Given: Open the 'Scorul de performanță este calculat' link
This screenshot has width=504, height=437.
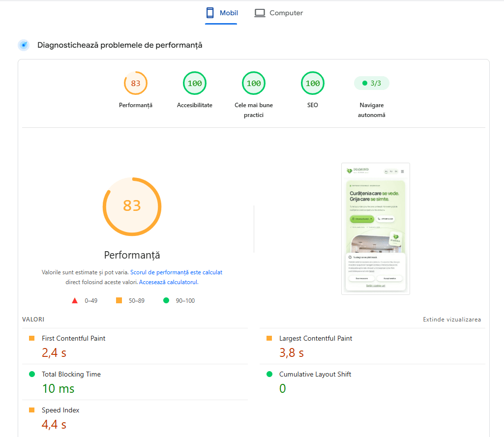Looking at the screenshot, I should point(176,272).
